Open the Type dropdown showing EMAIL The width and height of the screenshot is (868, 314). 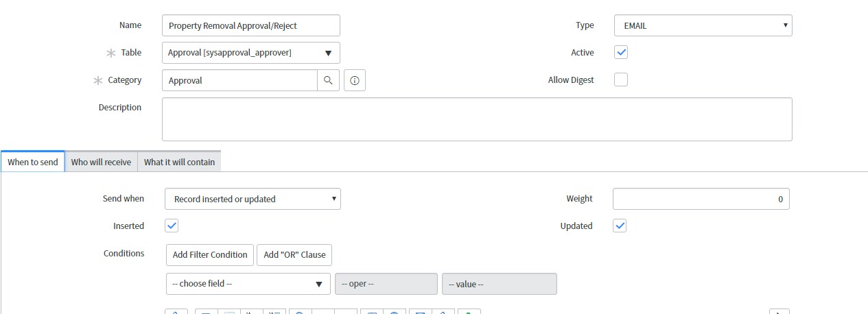[x=703, y=25]
